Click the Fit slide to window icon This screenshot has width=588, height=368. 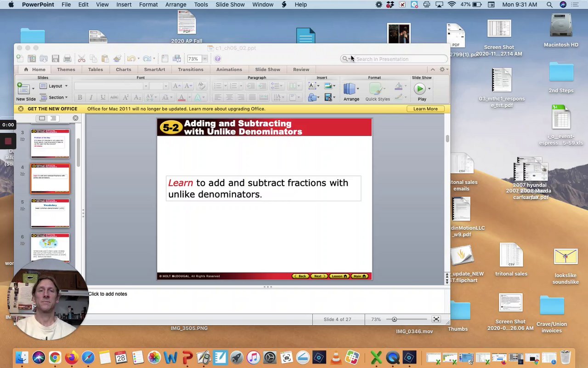click(436, 319)
